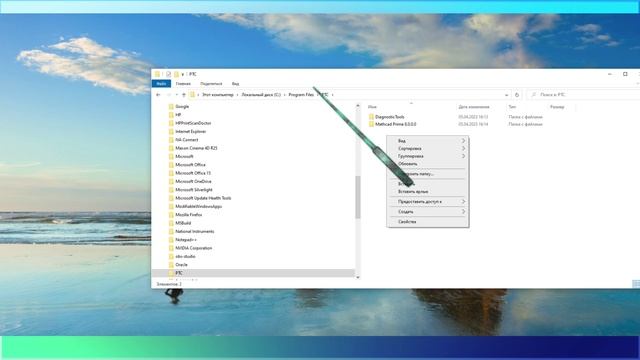Open Создать in the context menu

point(428,212)
